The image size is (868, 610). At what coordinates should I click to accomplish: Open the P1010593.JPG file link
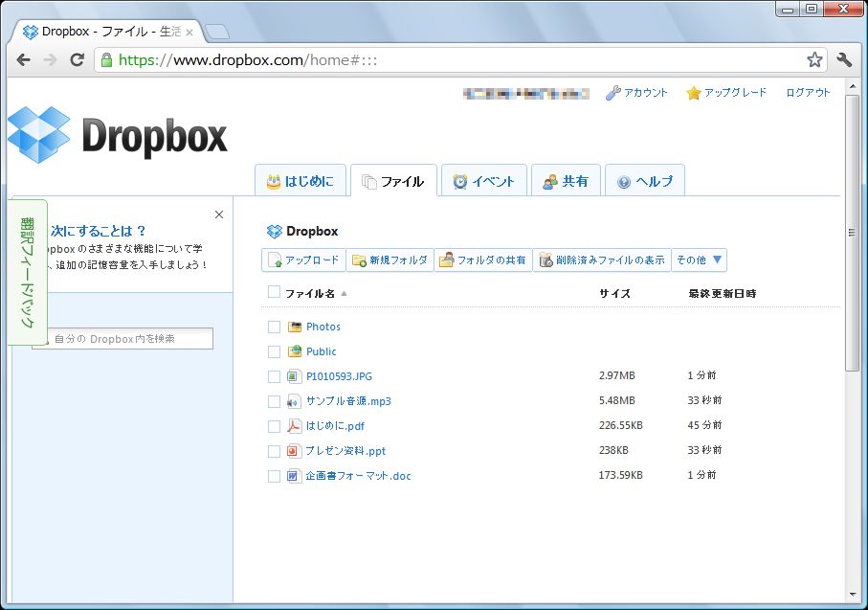(x=339, y=376)
